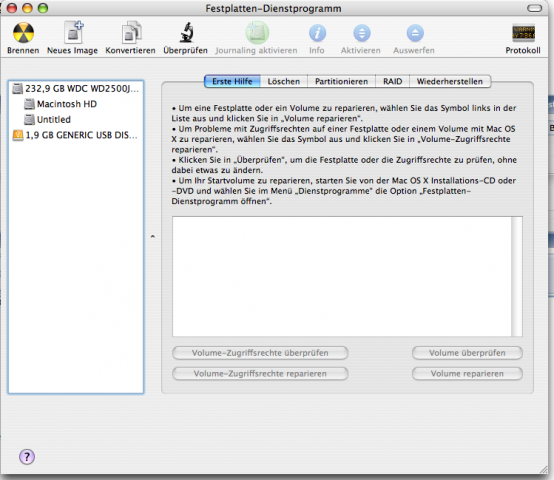Click the Überprüfen microscope icon
The image size is (554, 480).
point(186,32)
